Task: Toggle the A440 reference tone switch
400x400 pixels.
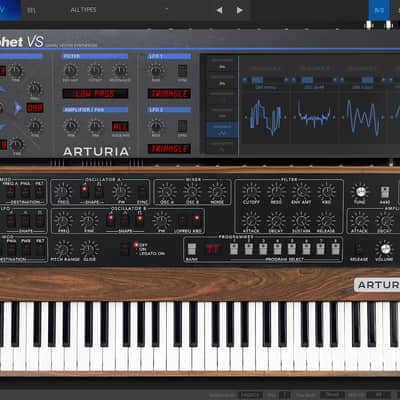Action: coord(385,192)
